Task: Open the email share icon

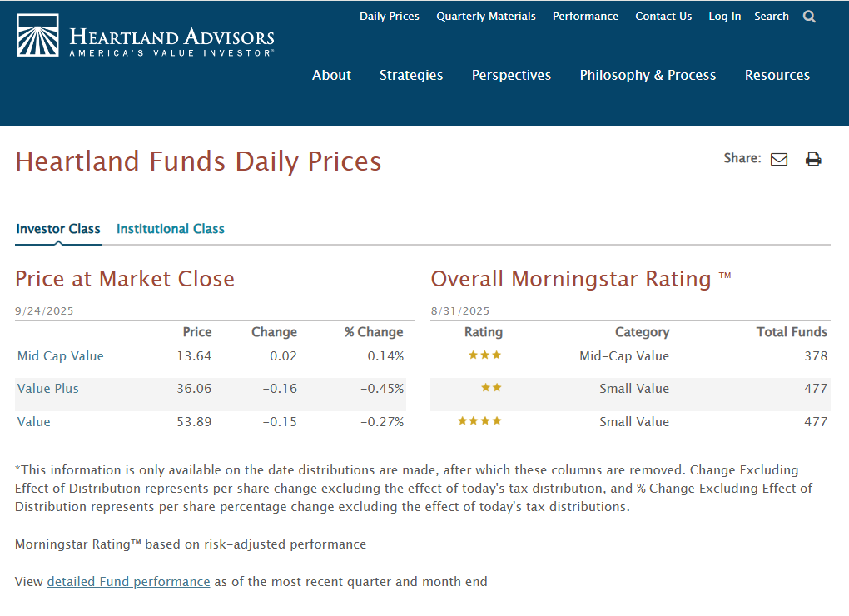Action: click(x=779, y=158)
